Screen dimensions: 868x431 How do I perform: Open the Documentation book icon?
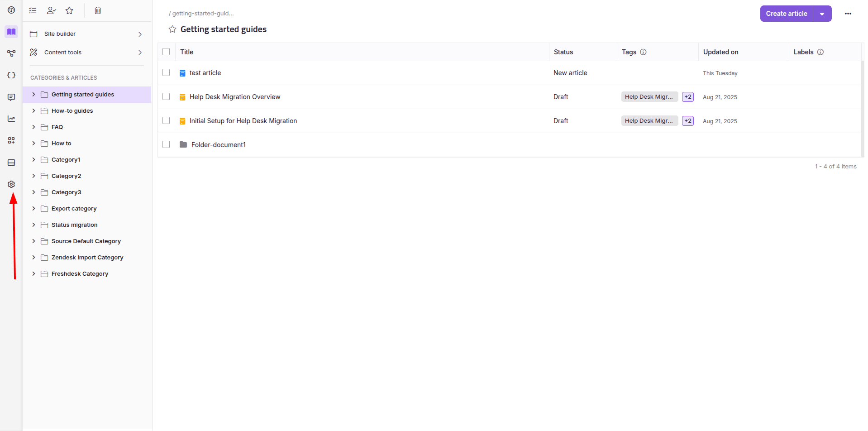click(11, 32)
